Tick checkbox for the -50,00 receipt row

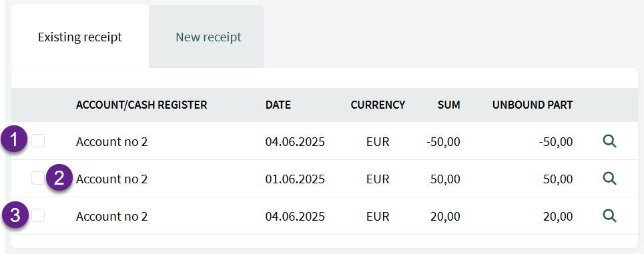click(38, 141)
